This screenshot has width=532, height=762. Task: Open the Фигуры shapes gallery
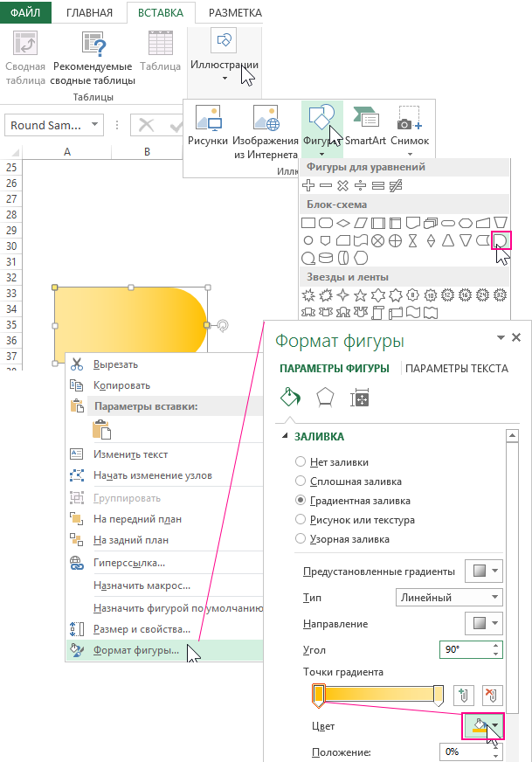tap(322, 128)
